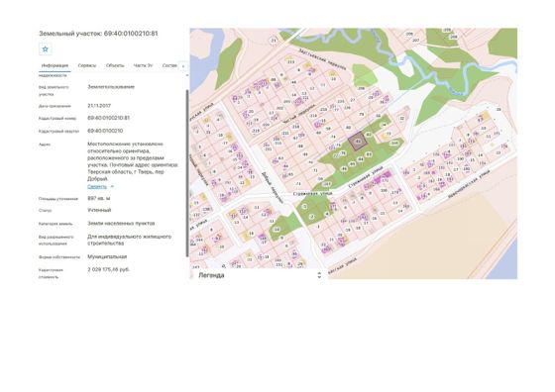Add the land plot to favorites with the star

point(46,49)
